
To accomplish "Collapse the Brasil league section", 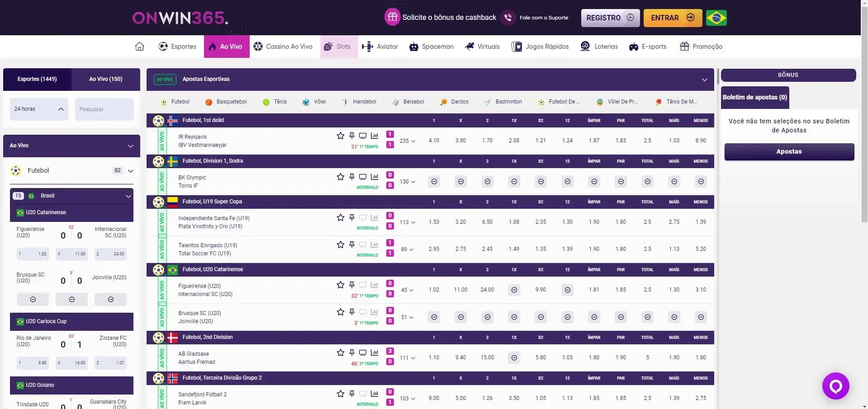I will pyautogui.click(x=128, y=196).
